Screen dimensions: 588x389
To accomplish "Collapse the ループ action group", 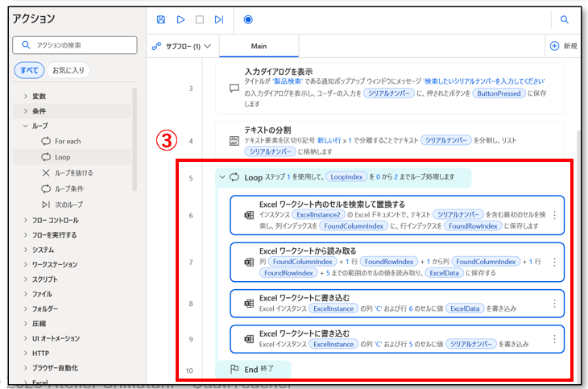I will (x=25, y=126).
